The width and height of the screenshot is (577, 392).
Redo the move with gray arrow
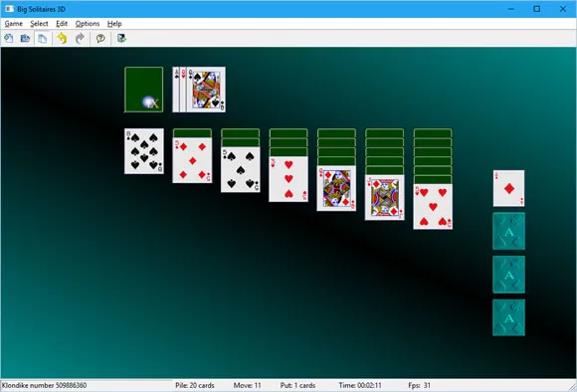coord(80,38)
